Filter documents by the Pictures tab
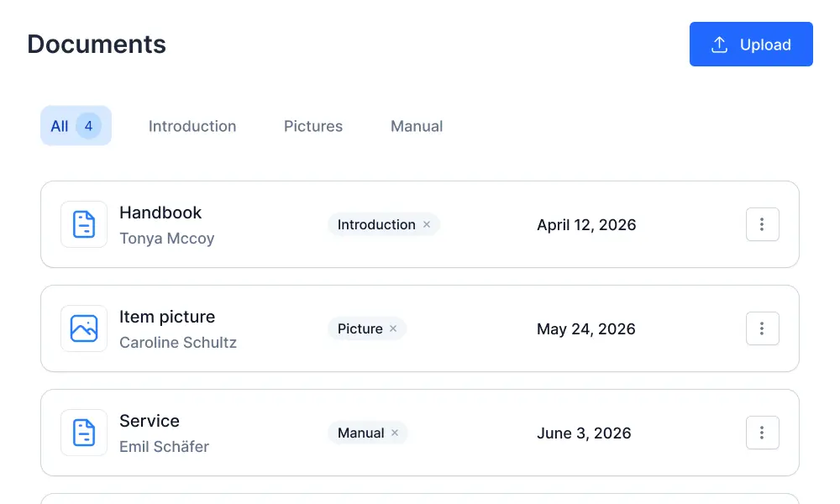The image size is (840, 504). coord(313,126)
